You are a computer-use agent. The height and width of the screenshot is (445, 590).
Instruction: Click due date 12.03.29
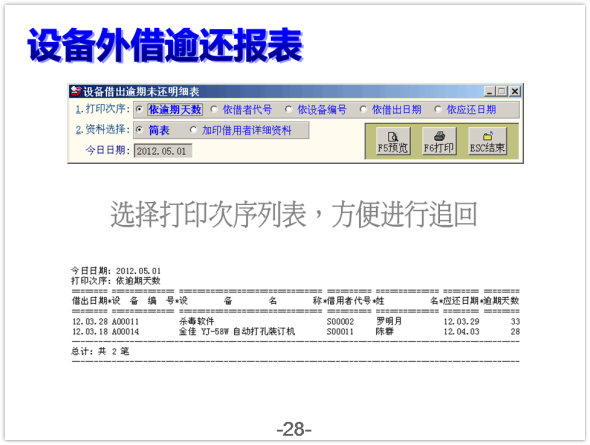[x=461, y=322]
